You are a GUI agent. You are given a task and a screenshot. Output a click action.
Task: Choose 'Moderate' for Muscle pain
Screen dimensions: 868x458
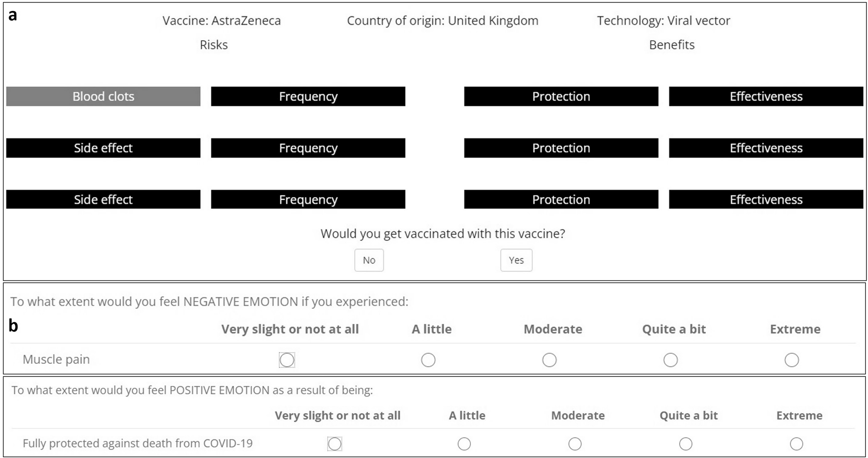(x=549, y=360)
